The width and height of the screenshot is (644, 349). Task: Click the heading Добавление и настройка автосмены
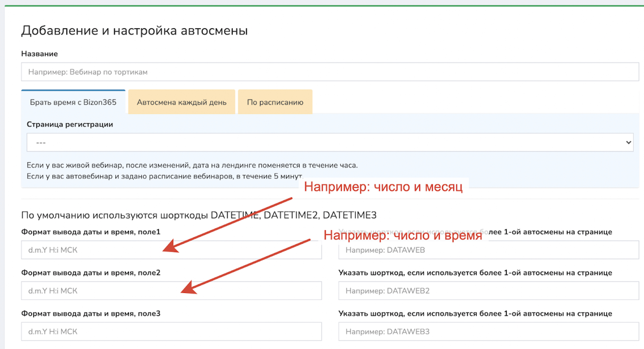pos(134,31)
